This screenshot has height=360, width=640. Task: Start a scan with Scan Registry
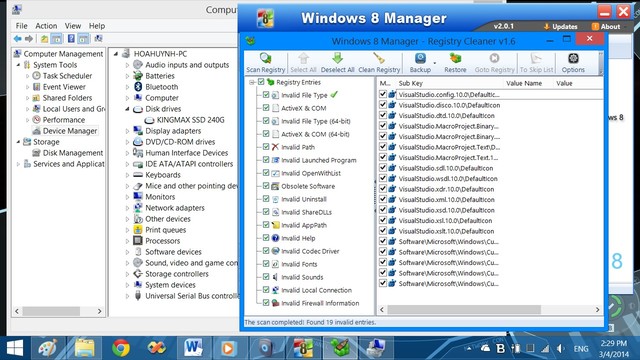point(265,63)
